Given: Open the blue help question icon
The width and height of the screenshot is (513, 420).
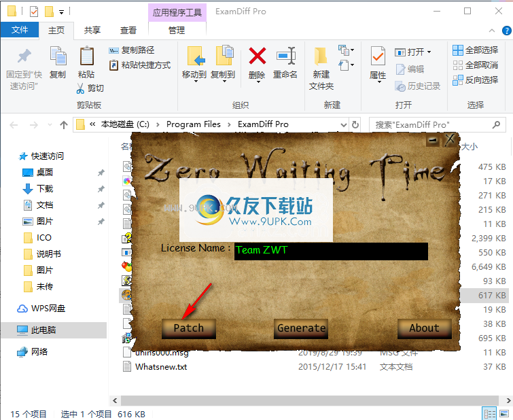Looking at the screenshot, I should point(506,31).
